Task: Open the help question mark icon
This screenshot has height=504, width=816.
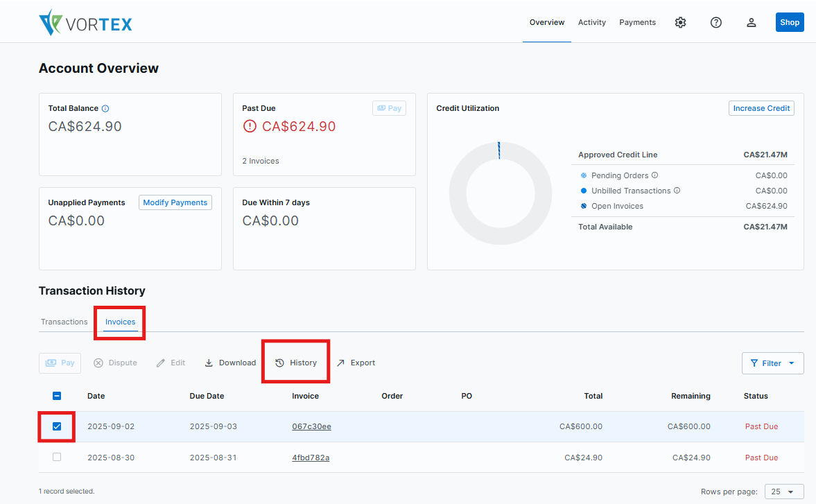Action: tap(716, 22)
